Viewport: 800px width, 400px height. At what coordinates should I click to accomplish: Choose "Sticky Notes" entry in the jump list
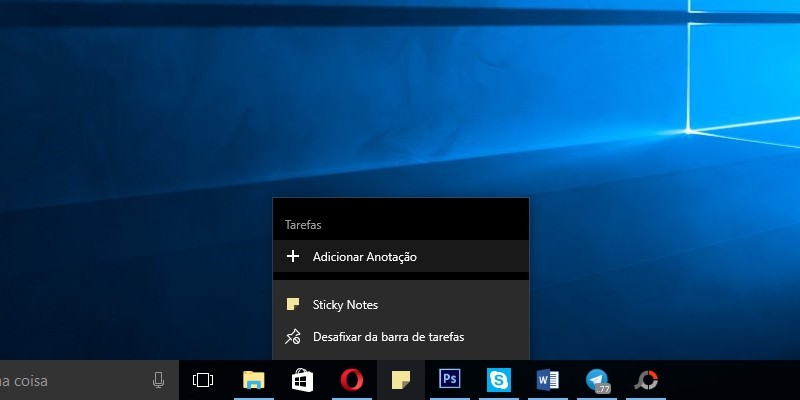point(345,304)
